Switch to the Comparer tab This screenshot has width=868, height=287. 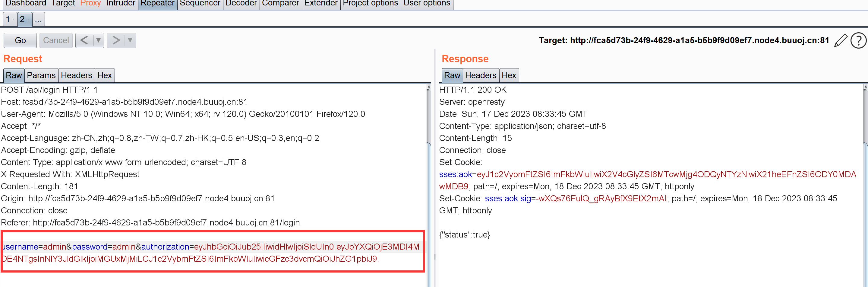280,3
